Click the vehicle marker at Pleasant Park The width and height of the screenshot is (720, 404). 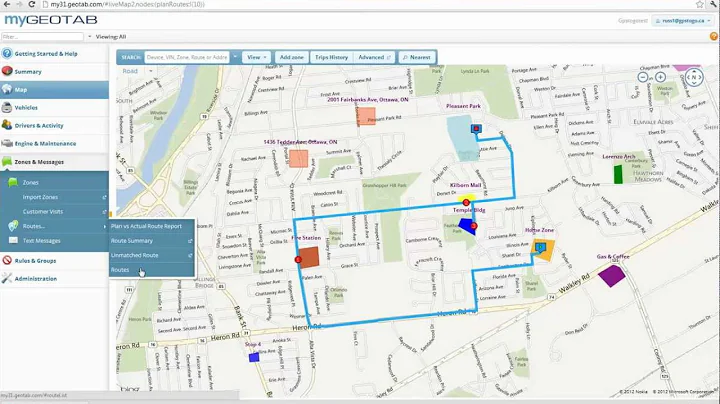pos(476,129)
